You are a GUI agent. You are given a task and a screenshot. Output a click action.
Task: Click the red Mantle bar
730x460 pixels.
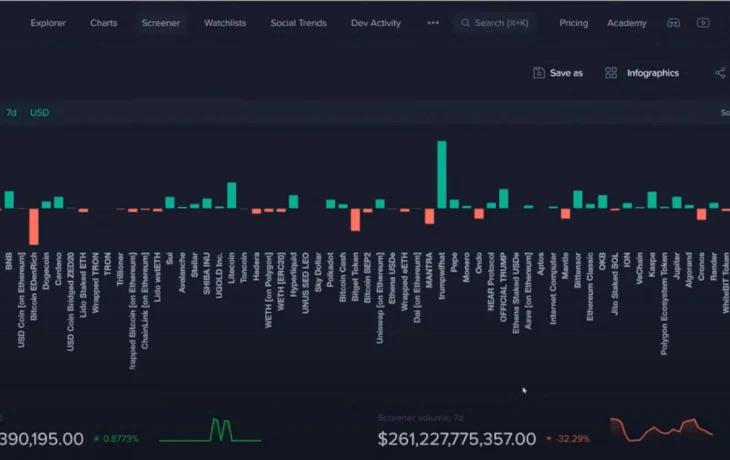(566, 214)
